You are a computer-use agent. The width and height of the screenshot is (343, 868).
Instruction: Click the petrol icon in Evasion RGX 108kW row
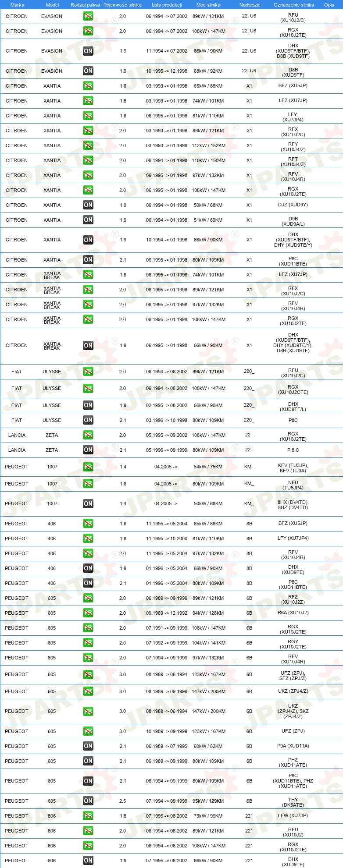coord(88,31)
